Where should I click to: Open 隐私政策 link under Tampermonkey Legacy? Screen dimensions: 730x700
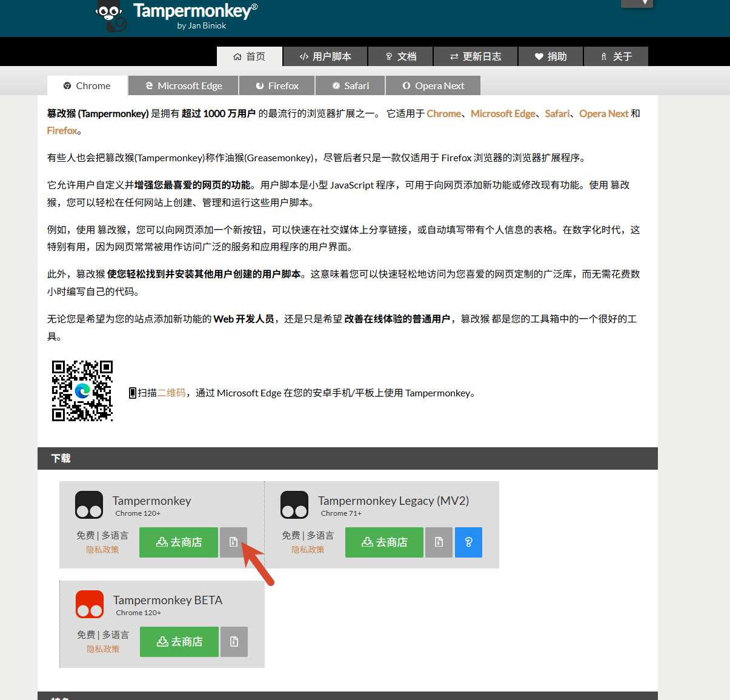tap(308, 550)
